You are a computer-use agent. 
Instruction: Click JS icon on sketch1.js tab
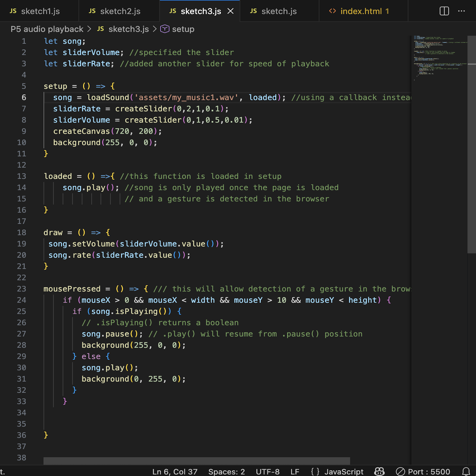pos(13,11)
